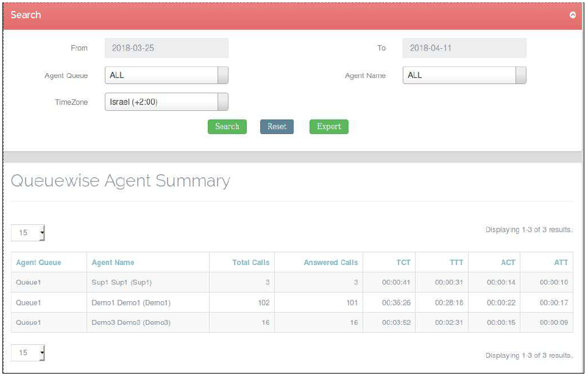Sort the table by the TCT column
The width and height of the screenshot is (588, 376).
click(x=403, y=262)
